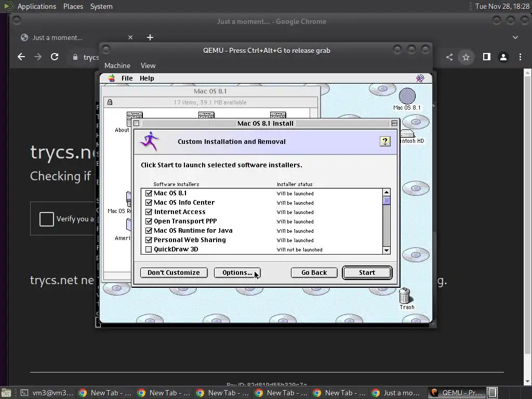The image size is (532, 399).
Task: Uncheck Personal Web Sharing
Action: (149, 240)
